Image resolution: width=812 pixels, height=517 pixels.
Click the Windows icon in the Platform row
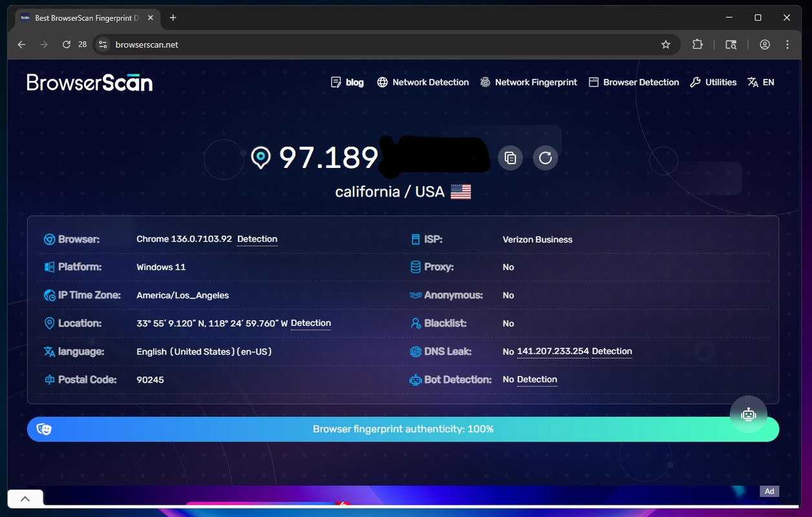[x=49, y=267]
